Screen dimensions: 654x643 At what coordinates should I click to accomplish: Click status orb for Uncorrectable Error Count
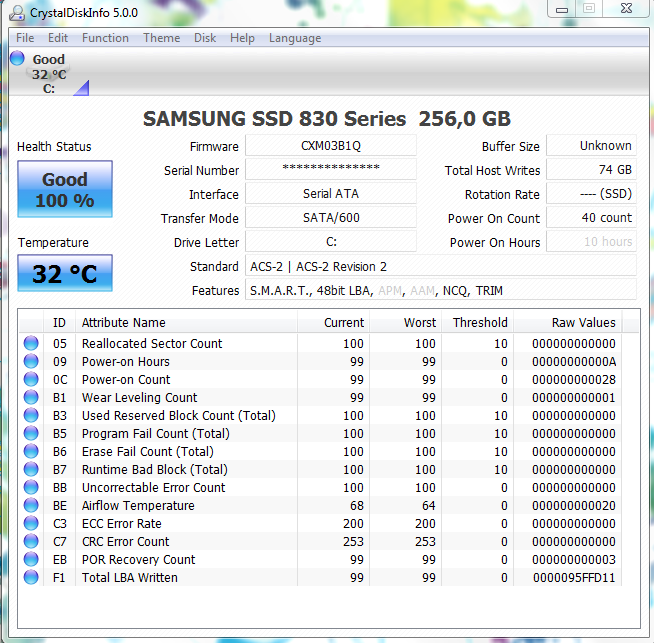tap(31, 487)
